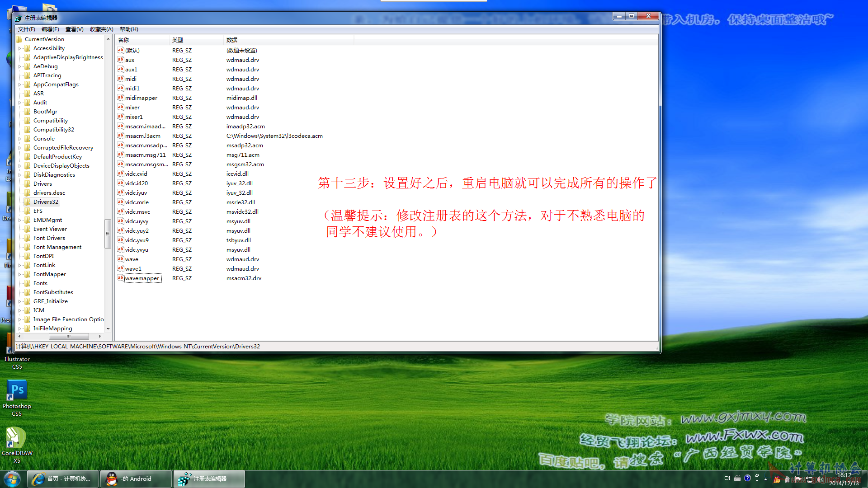The image size is (868, 488).
Task: Click the string icon for midimapper value
Action: pyautogui.click(x=121, y=98)
